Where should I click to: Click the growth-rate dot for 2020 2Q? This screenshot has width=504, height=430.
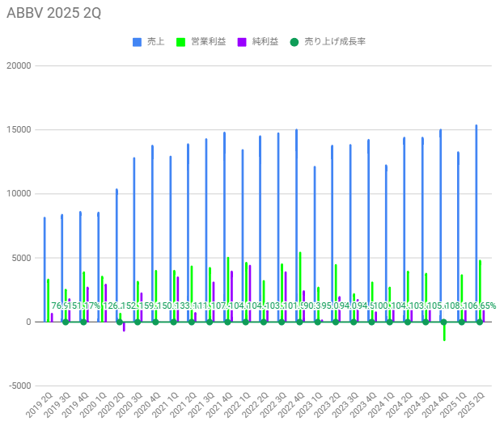coord(120,322)
